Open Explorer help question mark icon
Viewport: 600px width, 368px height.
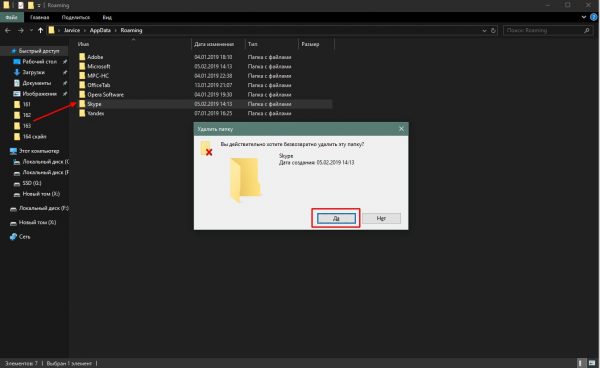594,17
